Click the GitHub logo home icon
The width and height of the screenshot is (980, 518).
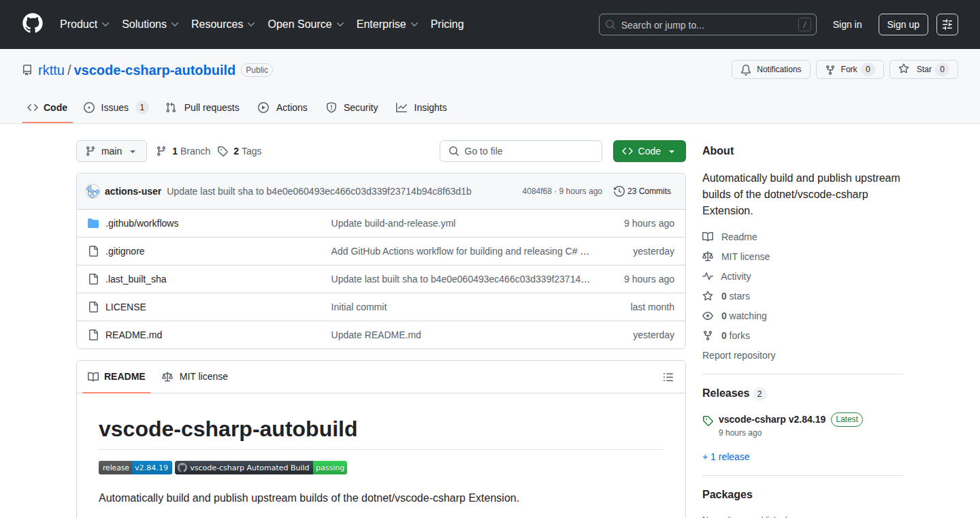[33, 24]
